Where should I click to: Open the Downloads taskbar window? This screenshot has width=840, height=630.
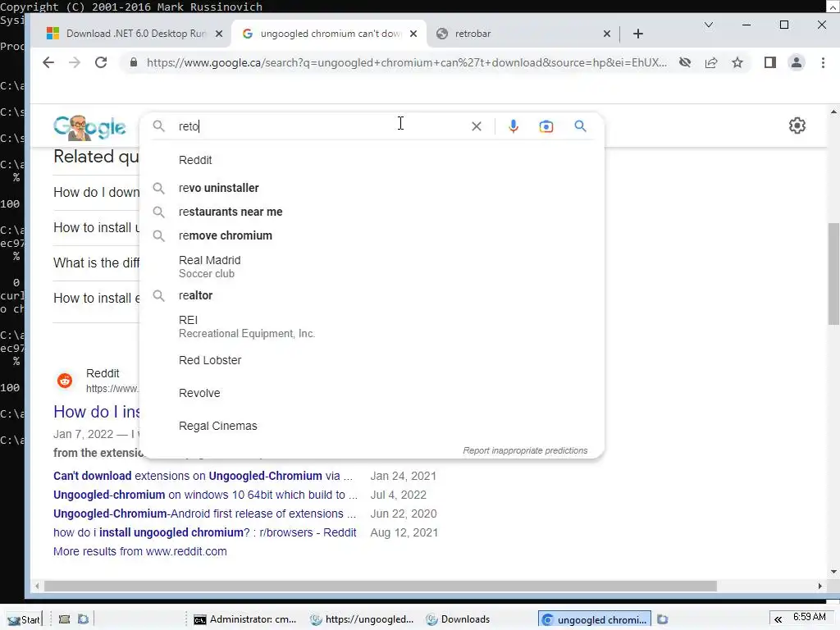[459, 619]
